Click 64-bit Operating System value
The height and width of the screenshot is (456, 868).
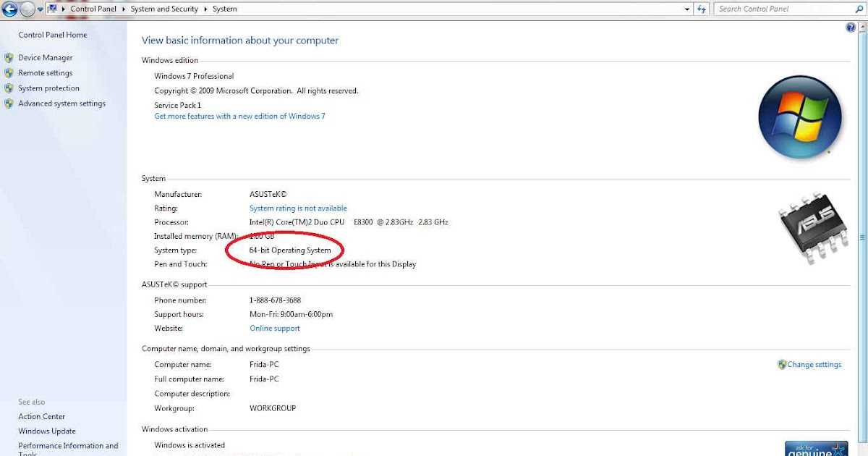290,250
